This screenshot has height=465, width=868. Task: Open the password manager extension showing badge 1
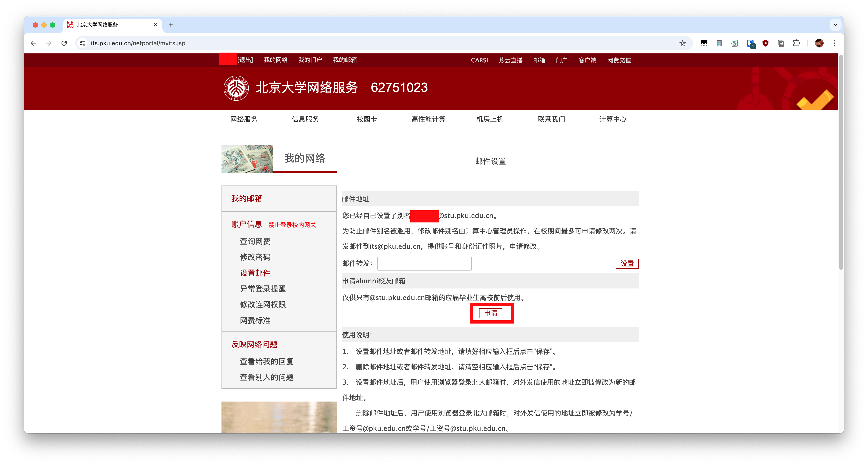[750, 43]
